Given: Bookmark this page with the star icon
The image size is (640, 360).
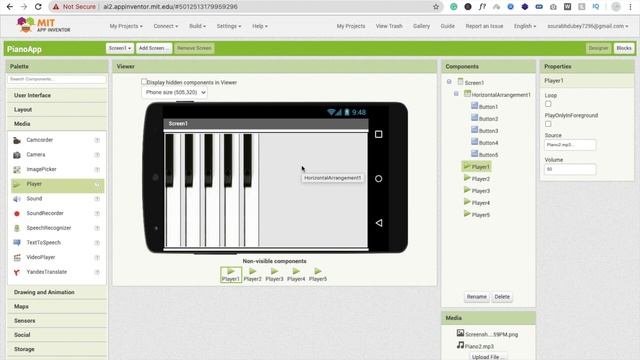Looking at the screenshot, I should [436, 7].
